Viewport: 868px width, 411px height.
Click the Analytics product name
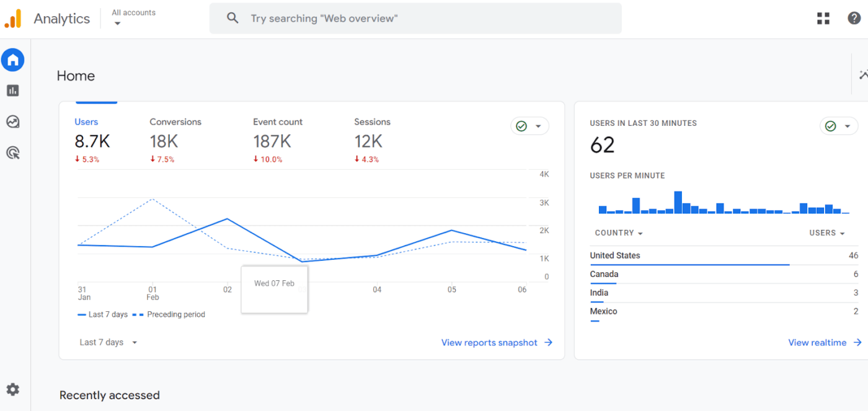point(62,19)
